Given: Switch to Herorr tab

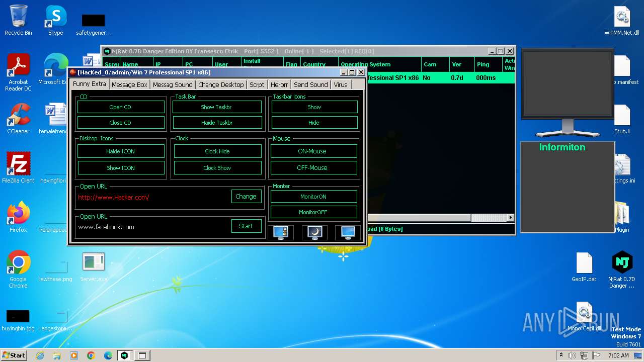Looking at the screenshot, I should click(x=279, y=84).
